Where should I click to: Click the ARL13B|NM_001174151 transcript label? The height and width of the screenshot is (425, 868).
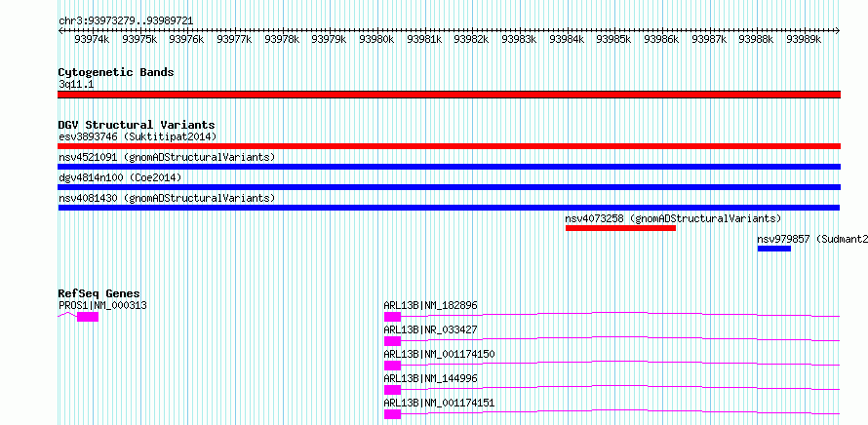pos(439,403)
